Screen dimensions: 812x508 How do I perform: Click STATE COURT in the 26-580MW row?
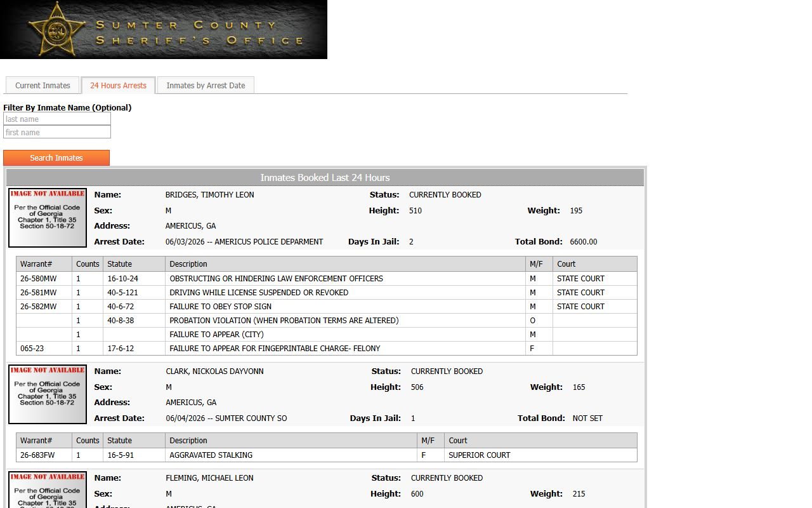(580, 279)
